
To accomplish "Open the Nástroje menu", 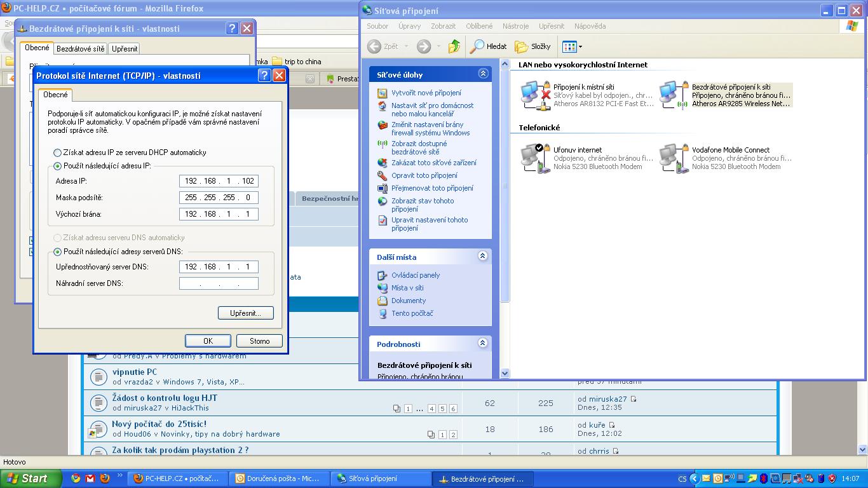I will tap(515, 26).
